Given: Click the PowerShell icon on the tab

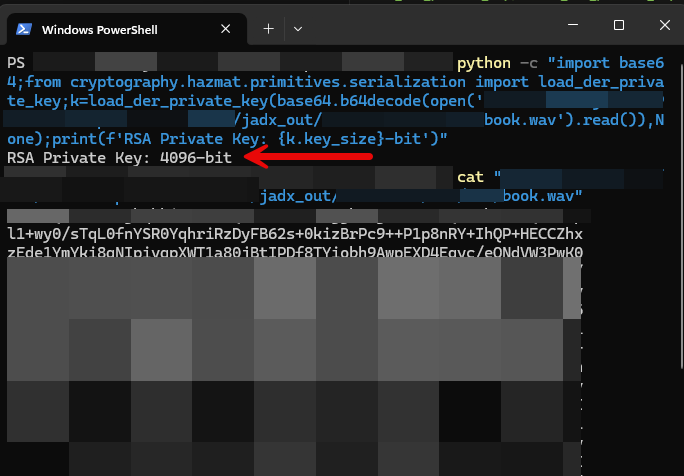Looking at the screenshot, I should (24, 29).
